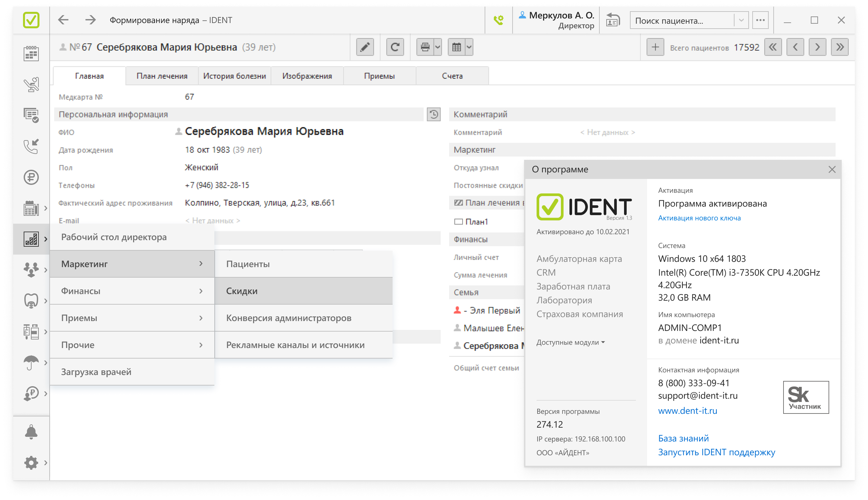
Task: Switch to the История болезни tab
Action: pyautogui.click(x=234, y=76)
